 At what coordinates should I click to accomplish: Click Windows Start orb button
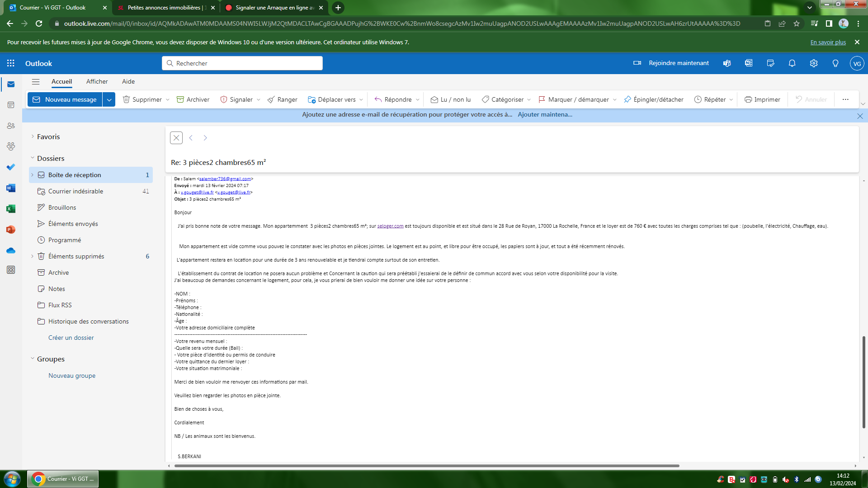12,479
